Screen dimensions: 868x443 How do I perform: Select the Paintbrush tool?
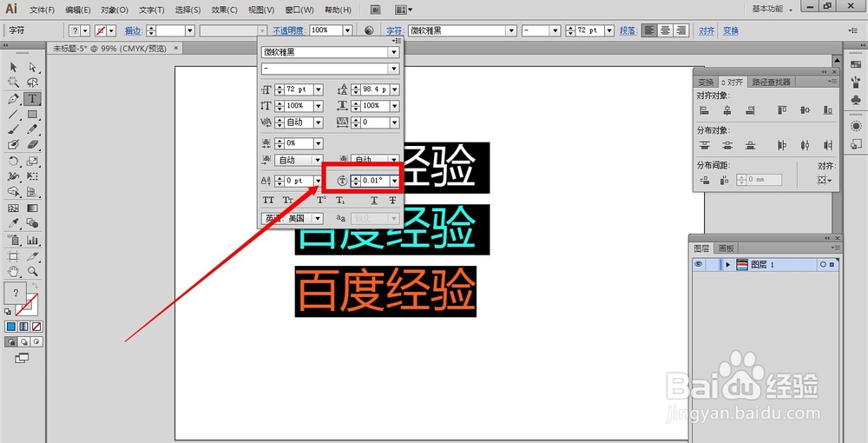tap(13, 129)
